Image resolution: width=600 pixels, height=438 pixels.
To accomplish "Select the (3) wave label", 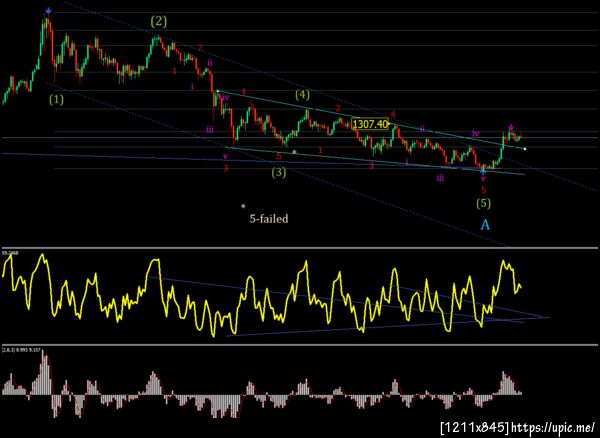I will tap(279, 173).
